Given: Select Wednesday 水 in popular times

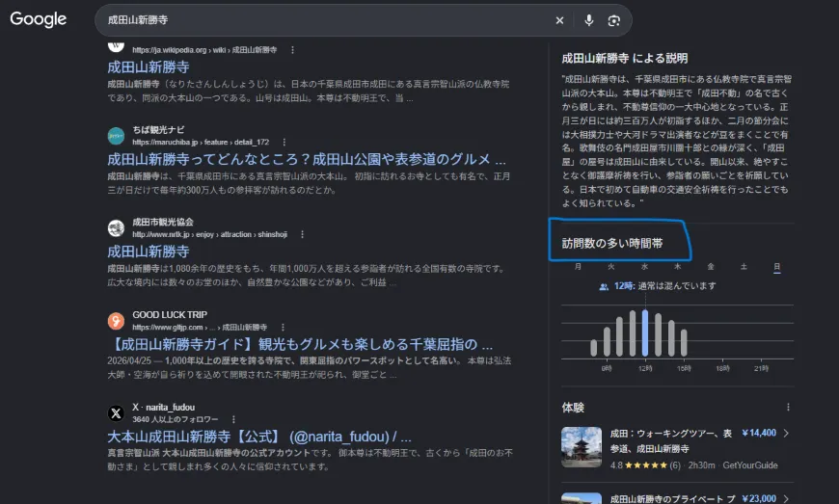Looking at the screenshot, I should [644, 266].
